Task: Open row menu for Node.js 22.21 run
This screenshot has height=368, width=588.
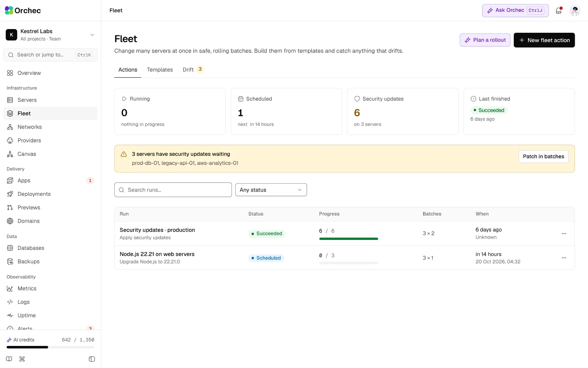Action: 564,258
